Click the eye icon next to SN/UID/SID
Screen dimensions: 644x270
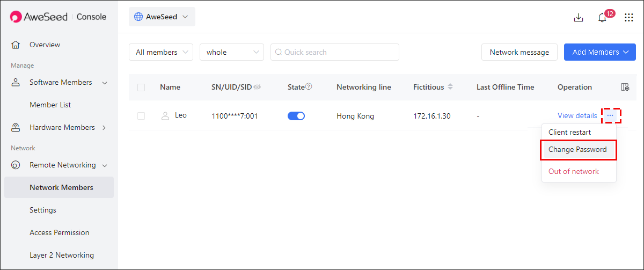[x=257, y=87]
